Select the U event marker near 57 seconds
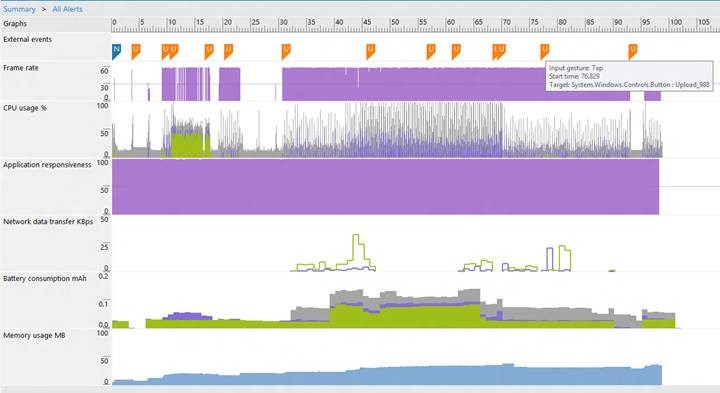 click(431, 51)
